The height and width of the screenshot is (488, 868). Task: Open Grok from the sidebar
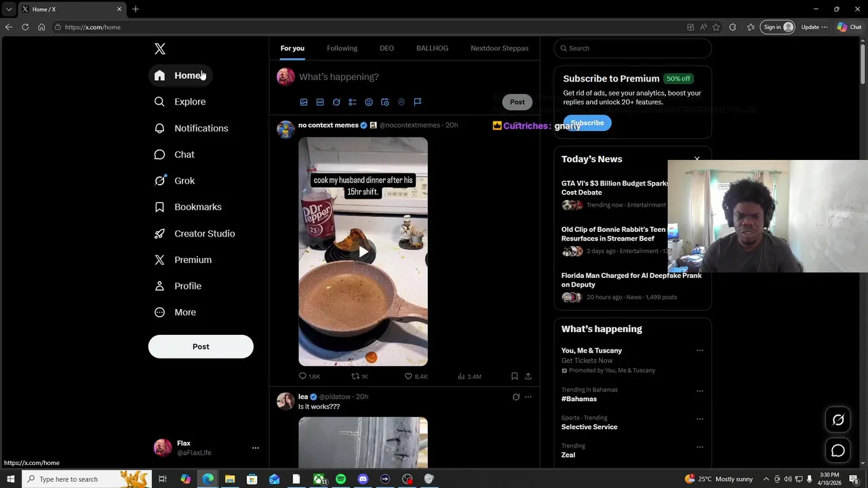[x=174, y=181]
